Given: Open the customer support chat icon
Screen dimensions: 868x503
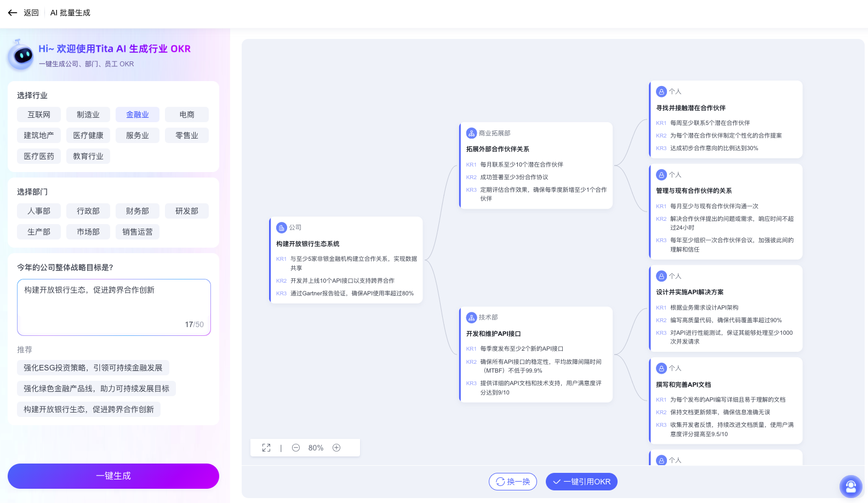Looking at the screenshot, I should tap(850, 486).
